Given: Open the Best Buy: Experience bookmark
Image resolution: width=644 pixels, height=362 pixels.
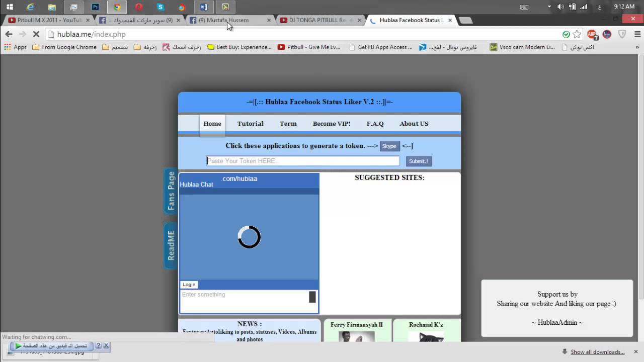Looking at the screenshot, I should [x=239, y=47].
